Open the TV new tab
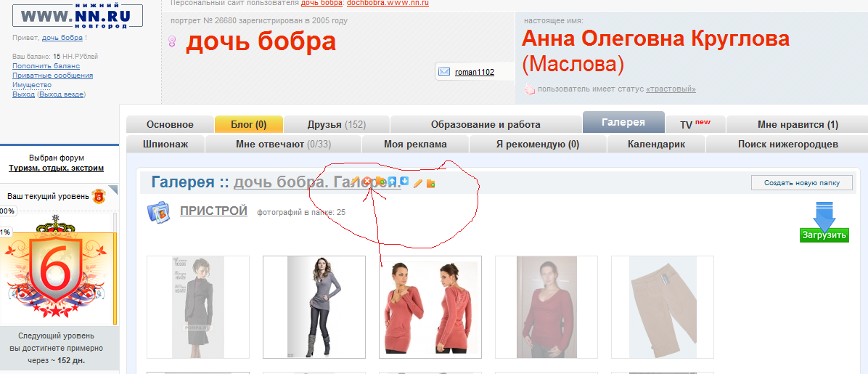This screenshot has width=868, height=374. pos(695,125)
